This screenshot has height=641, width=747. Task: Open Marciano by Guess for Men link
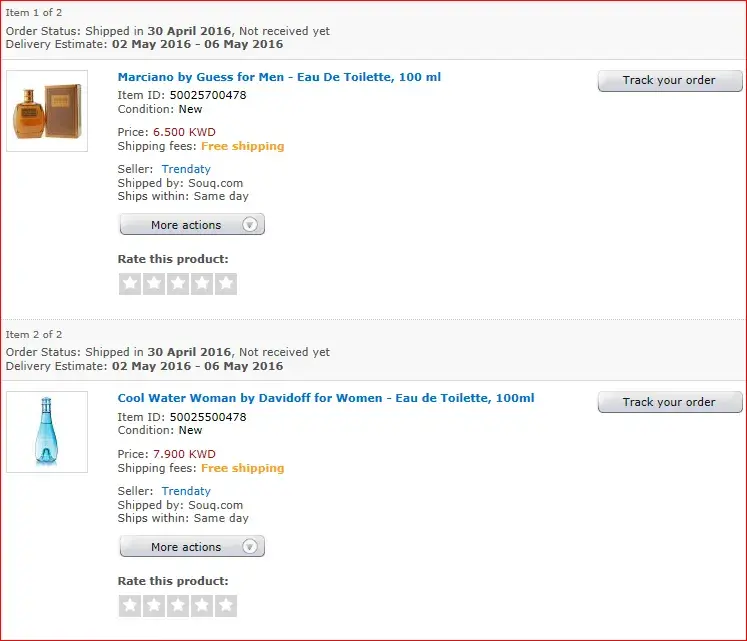(x=279, y=77)
